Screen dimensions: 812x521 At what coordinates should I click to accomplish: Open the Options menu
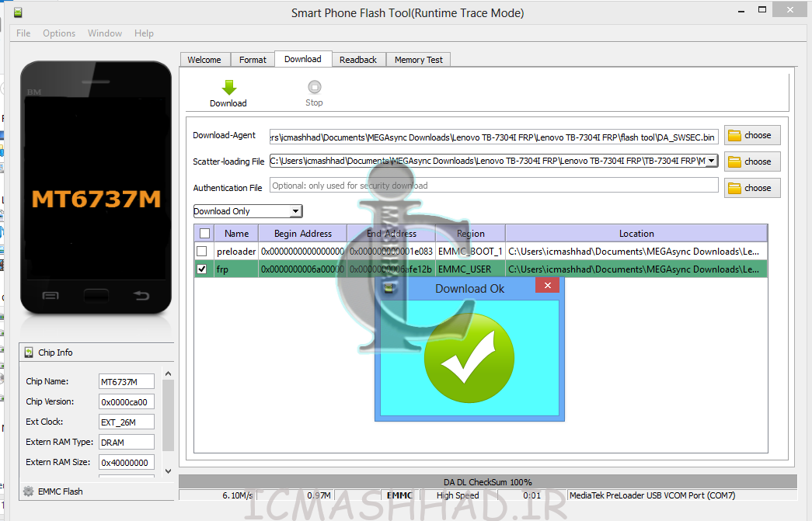click(59, 33)
